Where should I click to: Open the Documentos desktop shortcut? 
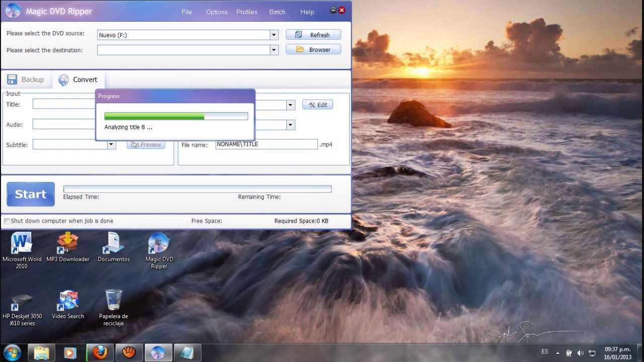coord(114,247)
